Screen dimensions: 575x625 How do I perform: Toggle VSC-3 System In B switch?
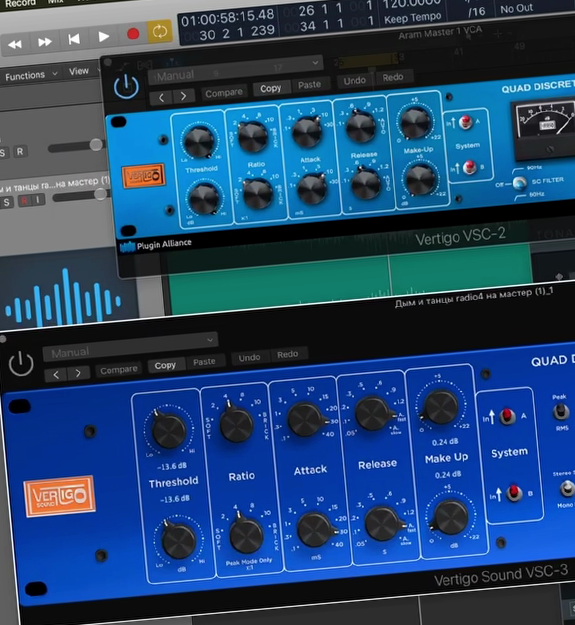tap(513, 493)
